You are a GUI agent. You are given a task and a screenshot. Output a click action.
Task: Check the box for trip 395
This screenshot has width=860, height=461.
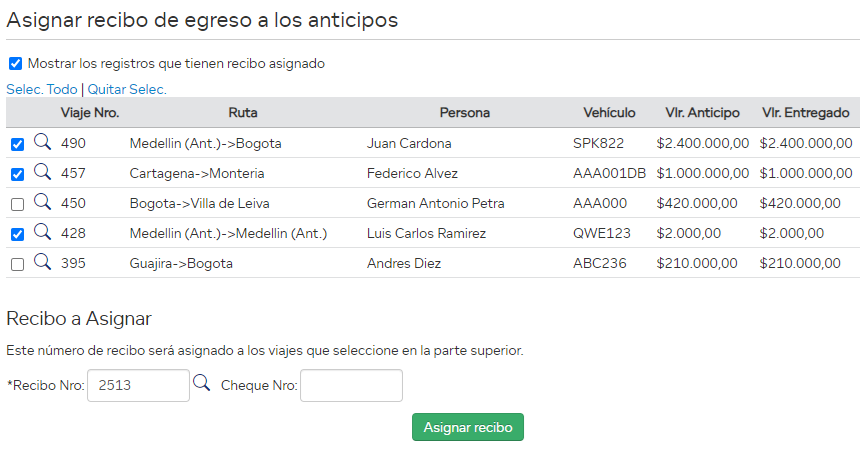pyautogui.click(x=17, y=264)
